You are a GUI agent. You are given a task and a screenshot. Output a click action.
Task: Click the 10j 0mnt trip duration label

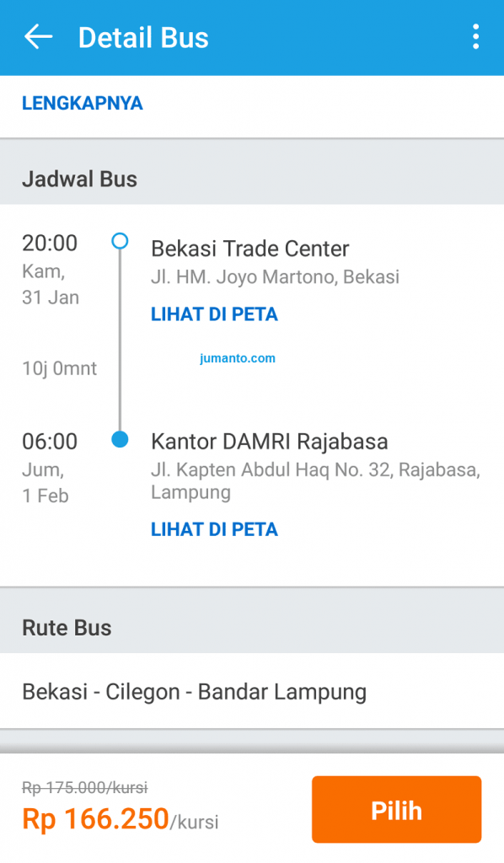60,368
